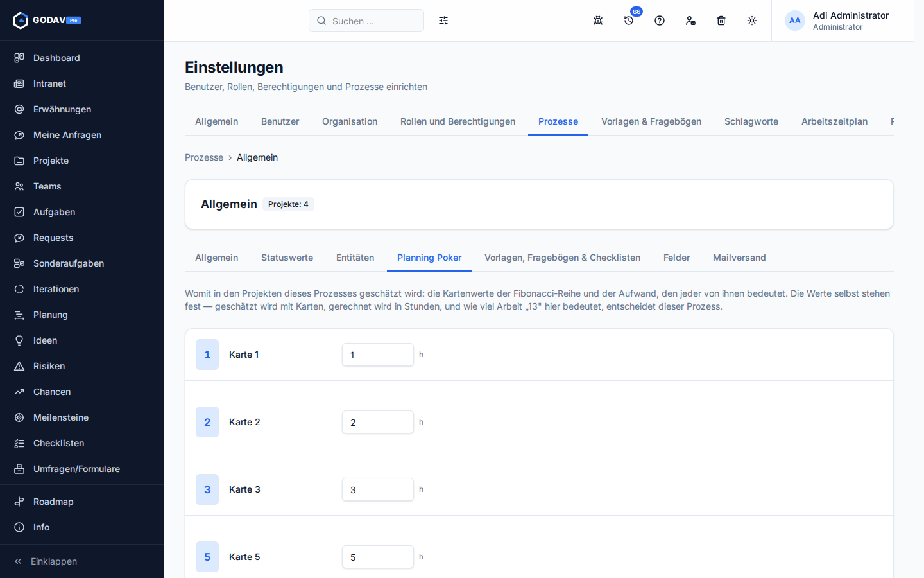
Task: Open Meilensteine in the sidebar
Action: coord(82,417)
